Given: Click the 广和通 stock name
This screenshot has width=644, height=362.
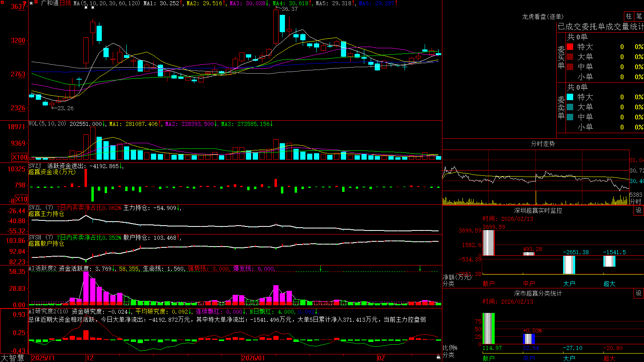Looking at the screenshot, I should (x=50, y=3).
